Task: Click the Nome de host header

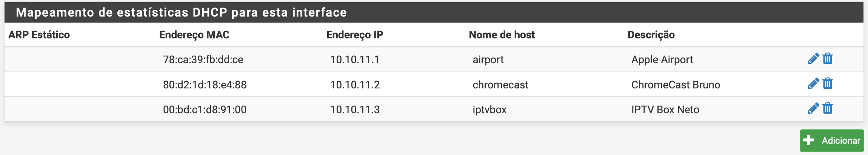Action: (502, 35)
